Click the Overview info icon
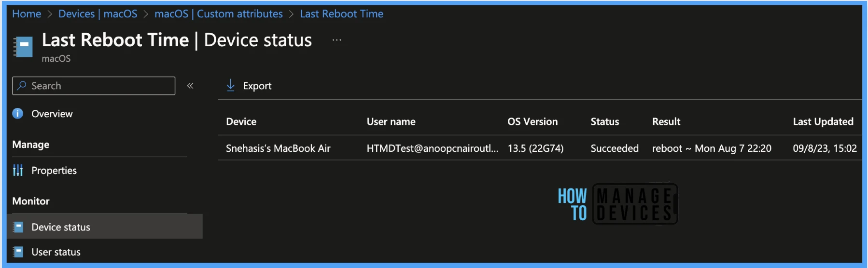 [18, 113]
